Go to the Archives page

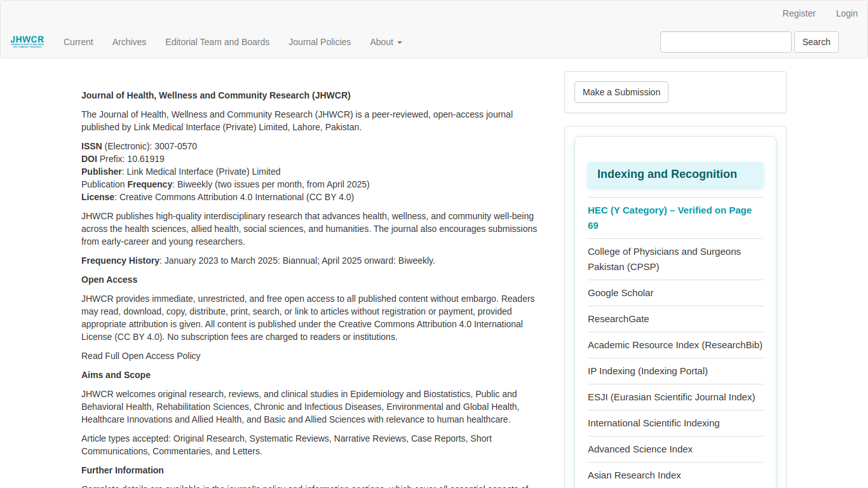coord(129,42)
